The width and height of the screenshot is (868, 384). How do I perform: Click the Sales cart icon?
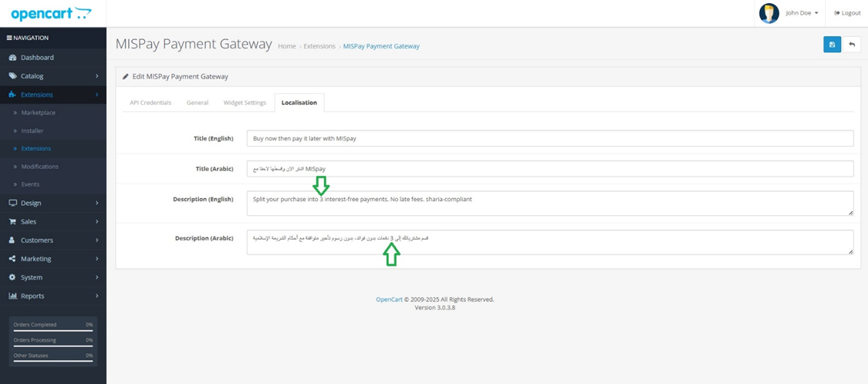click(13, 221)
